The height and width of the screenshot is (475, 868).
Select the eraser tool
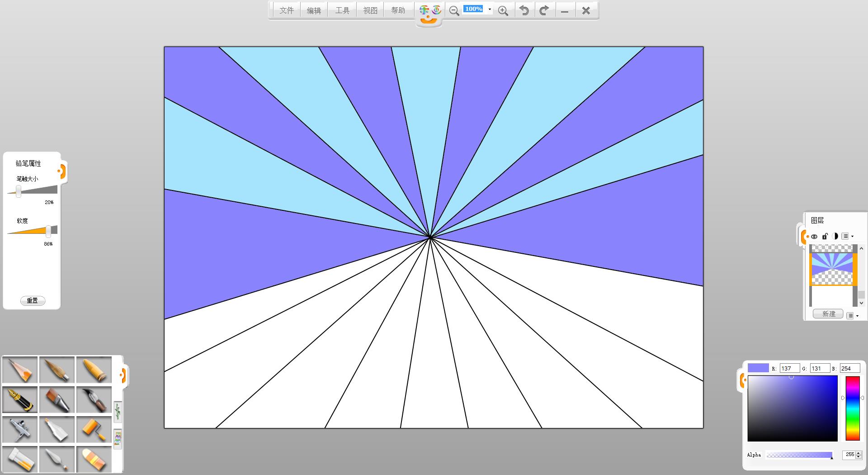coord(94,459)
